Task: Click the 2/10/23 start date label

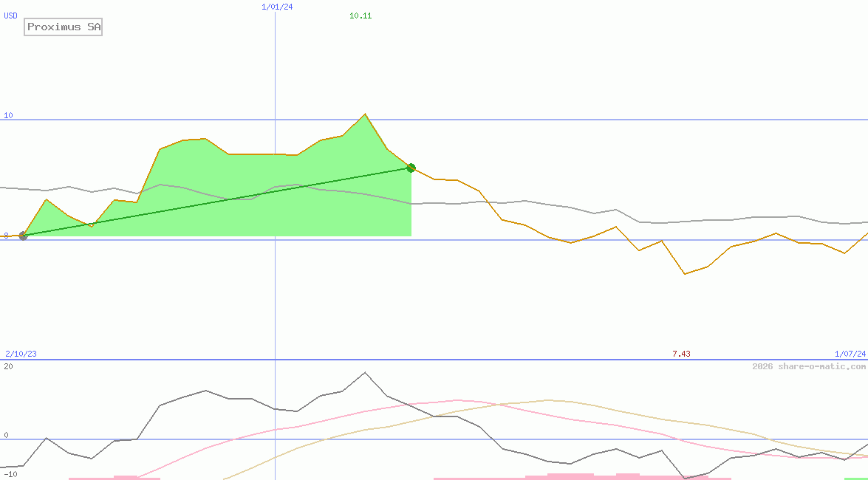Action: pos(21,354)
